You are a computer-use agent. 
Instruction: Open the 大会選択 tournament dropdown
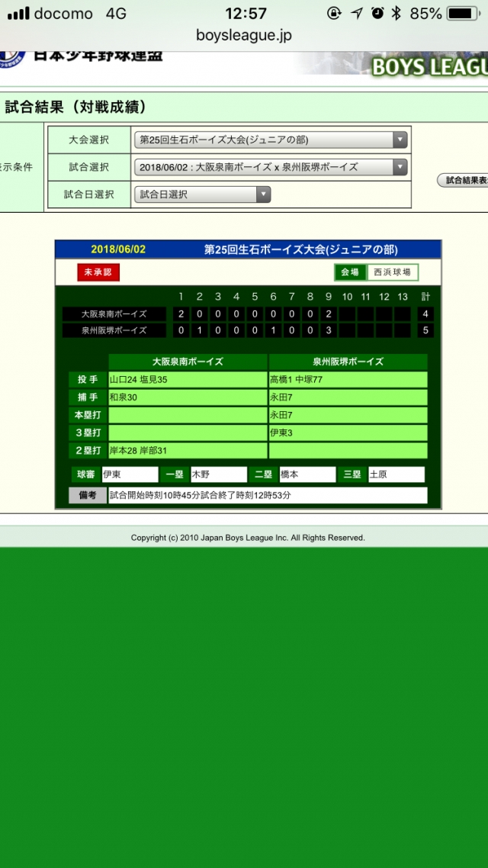pyautogui.click(x=271, y=140)
